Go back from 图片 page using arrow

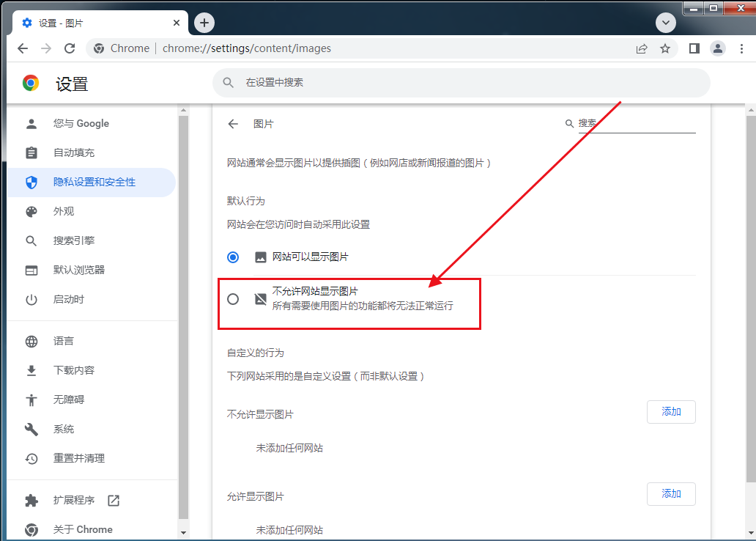(234, 124)
